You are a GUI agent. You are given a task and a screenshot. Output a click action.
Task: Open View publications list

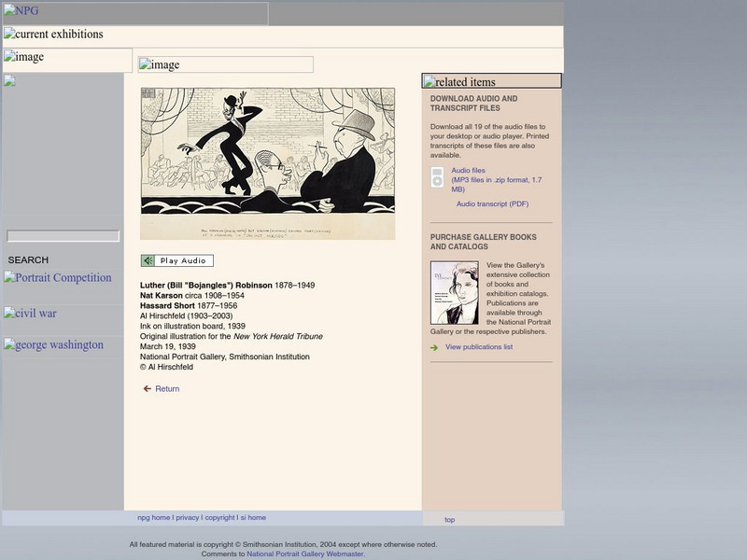pyautogui.click(x=479, y=347)
